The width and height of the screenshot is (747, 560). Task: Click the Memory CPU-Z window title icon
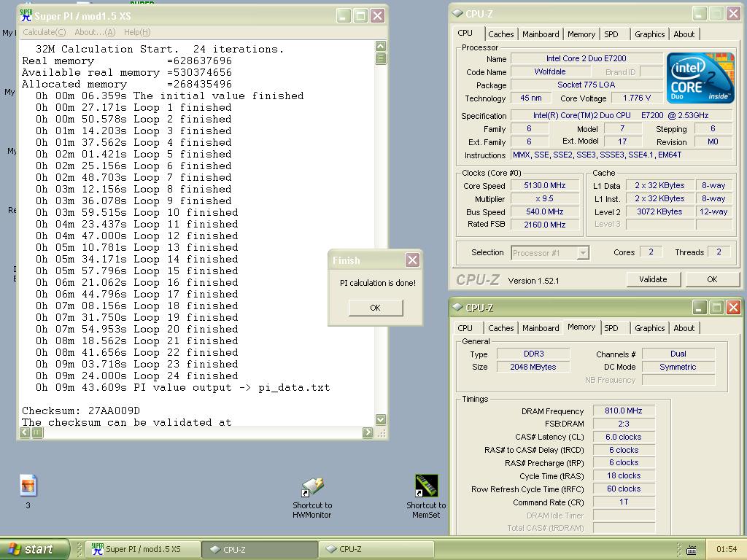click(x=458, y=307)
